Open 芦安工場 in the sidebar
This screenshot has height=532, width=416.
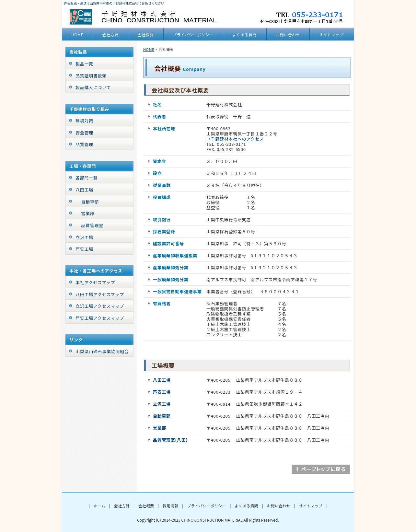(99, 249)
